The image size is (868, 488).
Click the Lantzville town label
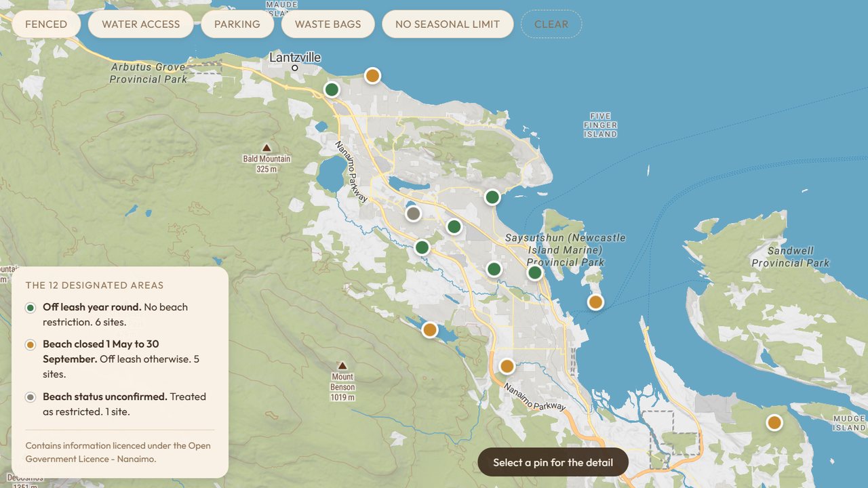click(x=295, y=58)
